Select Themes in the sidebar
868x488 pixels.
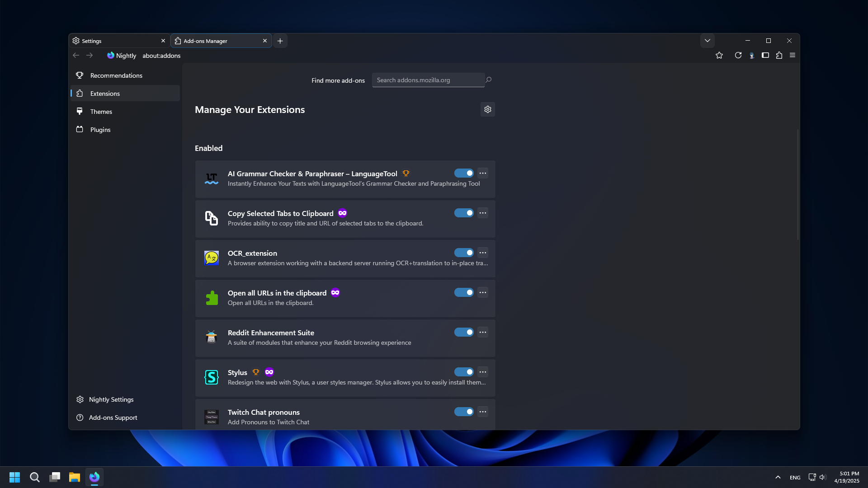101,112
